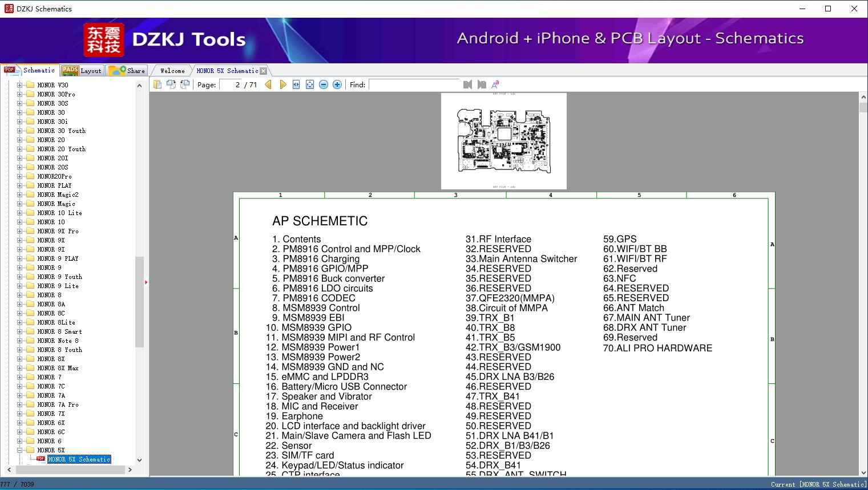Image resolution: width=868 pixels, height=490 pixels.
Task: Click the document scroll up arrow
Action: 863,98
